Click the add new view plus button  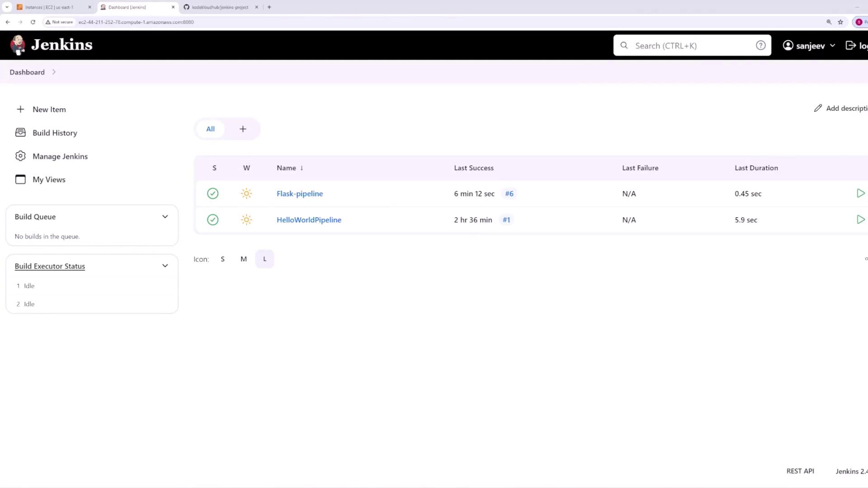point(243,129)
